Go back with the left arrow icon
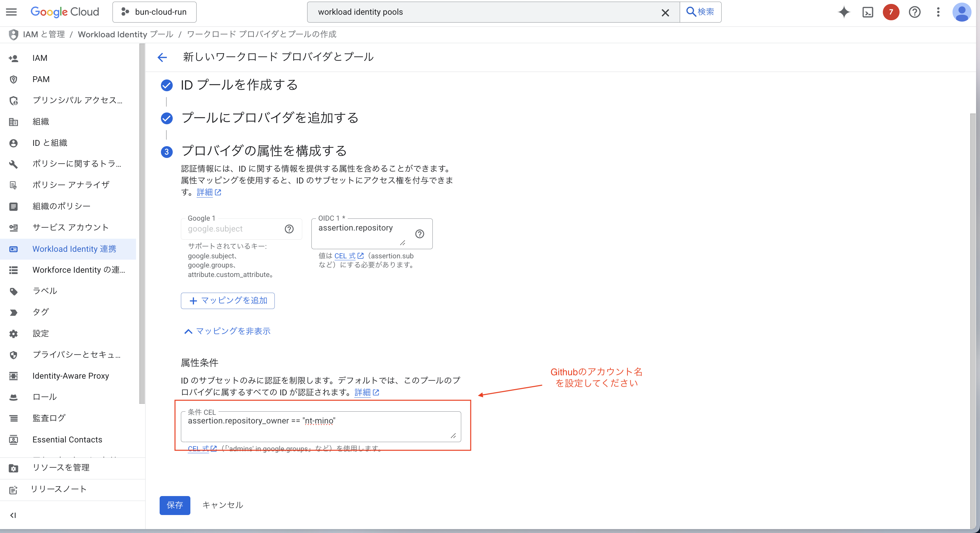 pyautogui.click(x=163, y=57)
